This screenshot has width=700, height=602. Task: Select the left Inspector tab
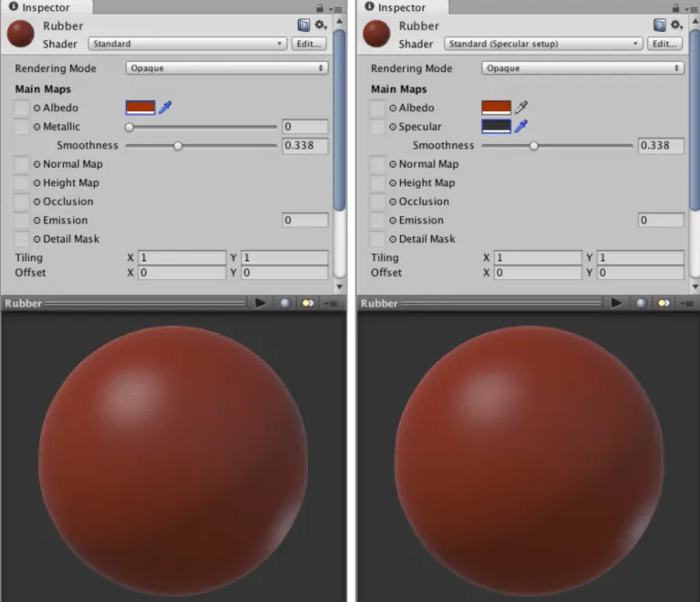[x=46, y=7]
